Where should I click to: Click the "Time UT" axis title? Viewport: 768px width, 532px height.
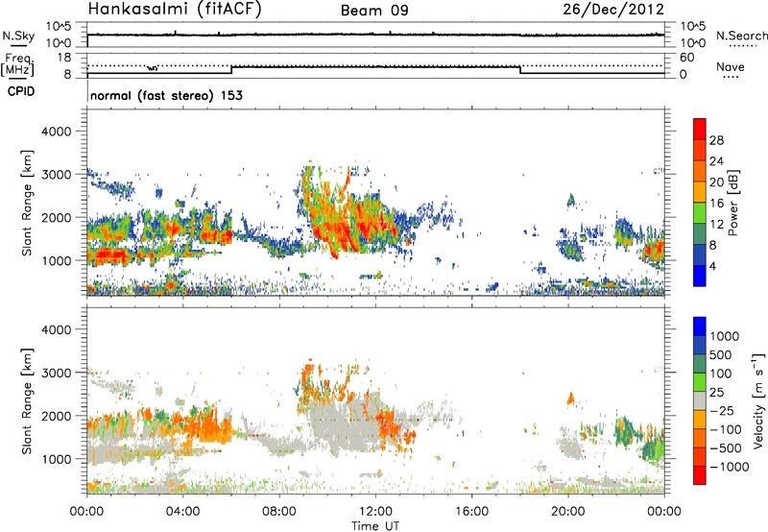pos(375,526)
